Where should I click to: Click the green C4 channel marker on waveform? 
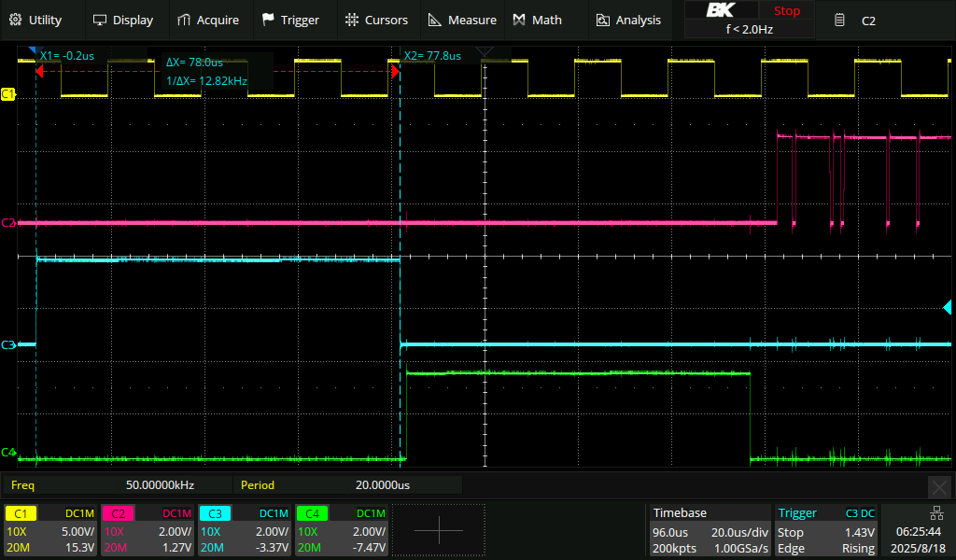pyautogui.click(x=7, y=452)
